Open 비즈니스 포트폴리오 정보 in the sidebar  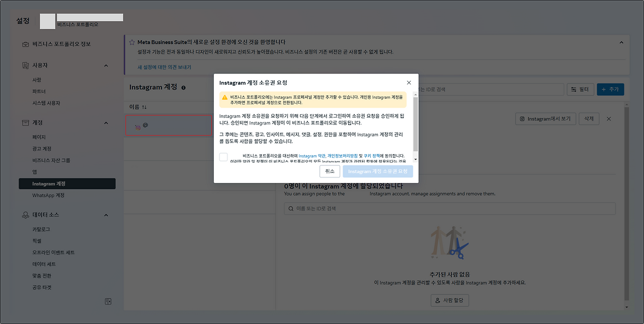[61, 44]
